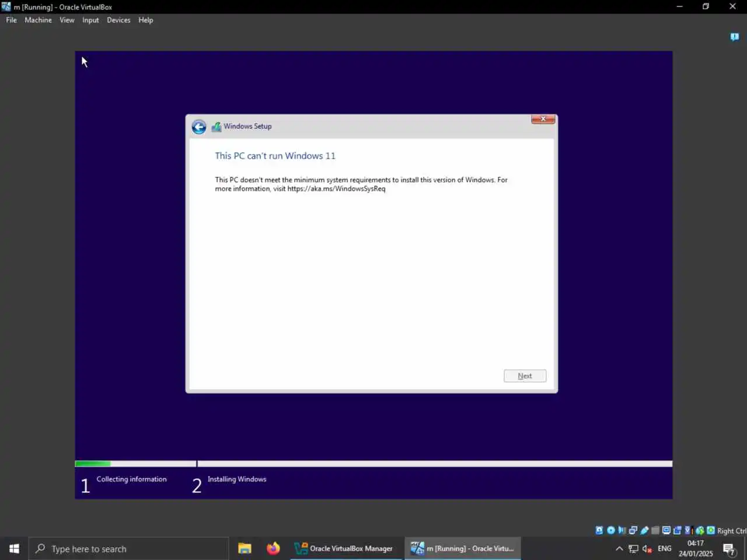Click the hard disk activity status icon
747x560 pixels.
tap(599, 530)
